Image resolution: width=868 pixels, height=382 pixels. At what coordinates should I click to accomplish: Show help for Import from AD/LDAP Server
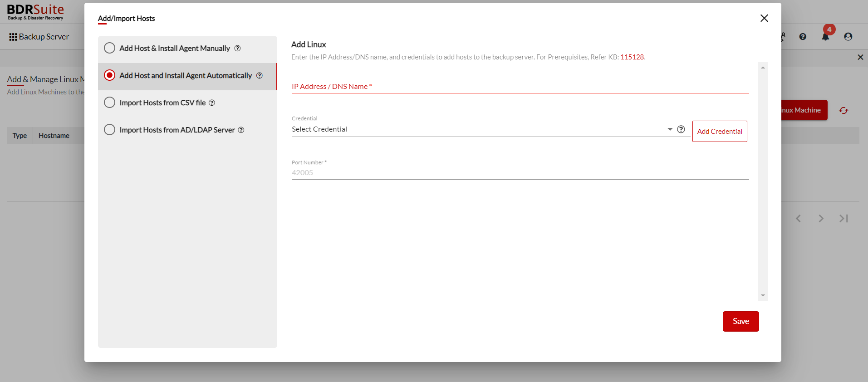coord(241,130)
